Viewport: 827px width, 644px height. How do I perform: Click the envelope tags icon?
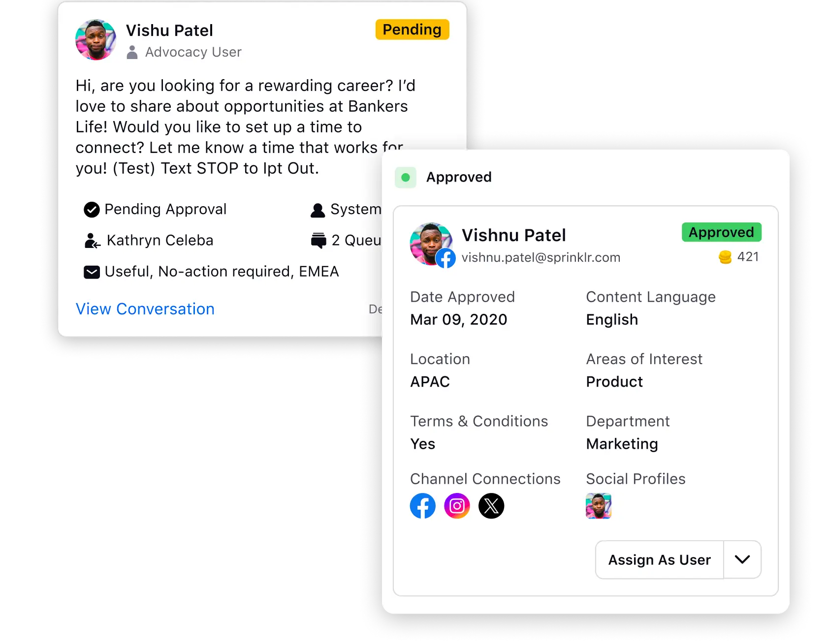(x=92, y=272)
